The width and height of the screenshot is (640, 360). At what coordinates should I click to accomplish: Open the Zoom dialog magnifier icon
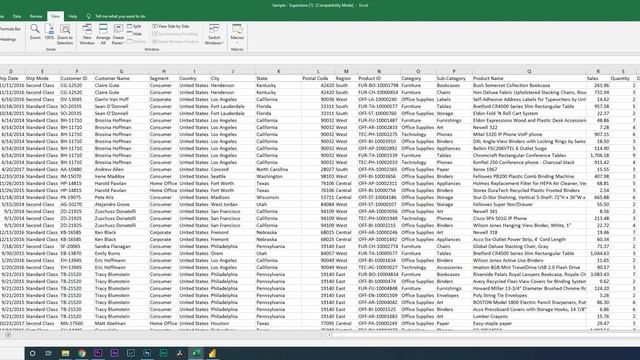(35, 29)
